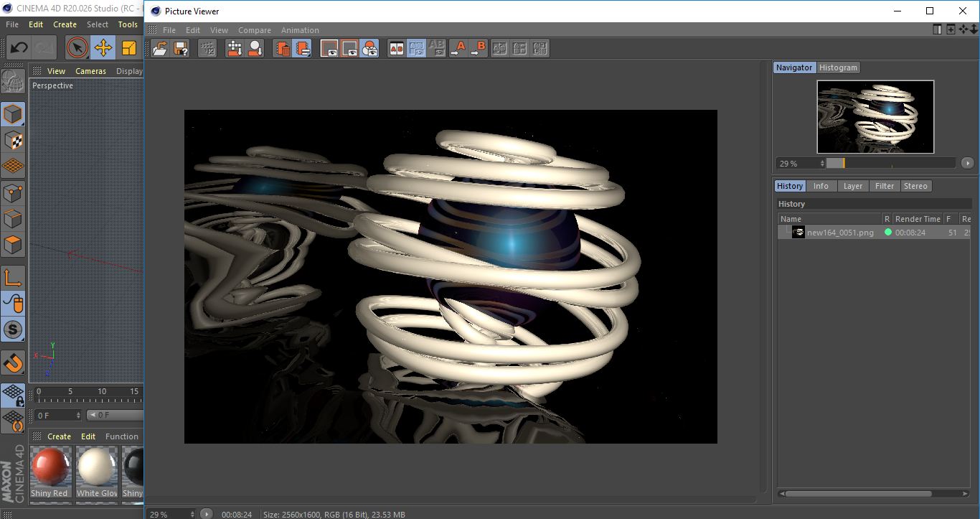Viewport: 980px width, 519px height.
Task: Click the last AB compare toolbar icon
Action: coord(540,48)
